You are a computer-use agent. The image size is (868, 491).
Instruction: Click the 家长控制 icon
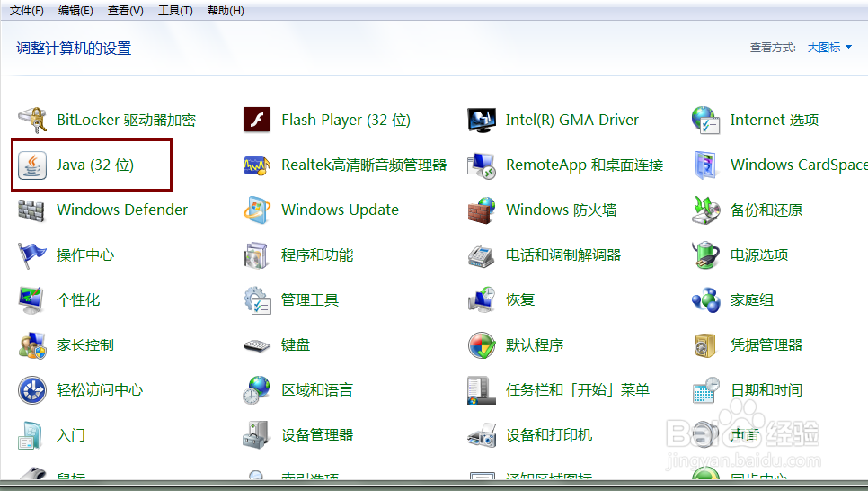point(32,345)
